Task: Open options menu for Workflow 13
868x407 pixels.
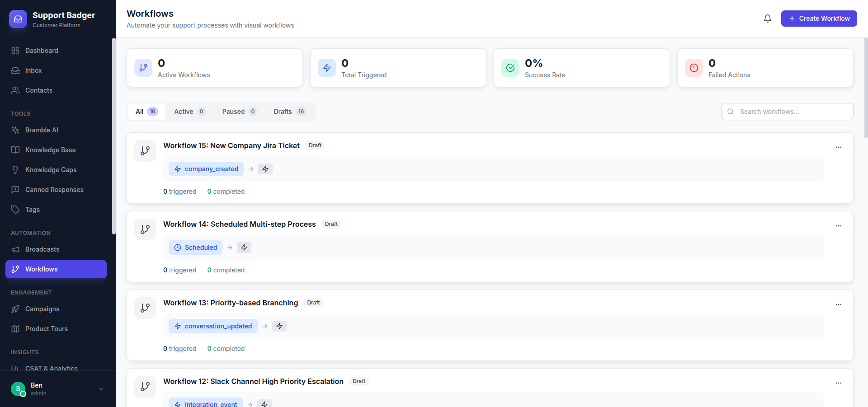Action: click(x=839, y=304)
